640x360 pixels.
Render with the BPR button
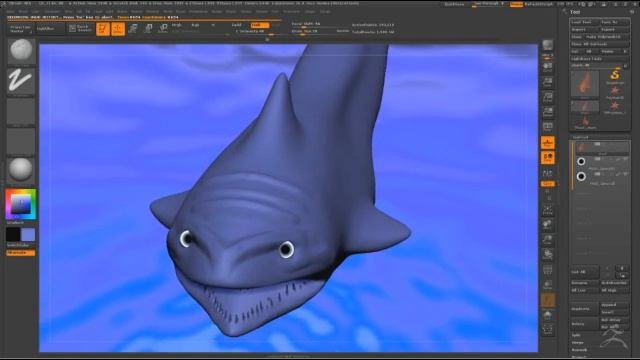547,46
